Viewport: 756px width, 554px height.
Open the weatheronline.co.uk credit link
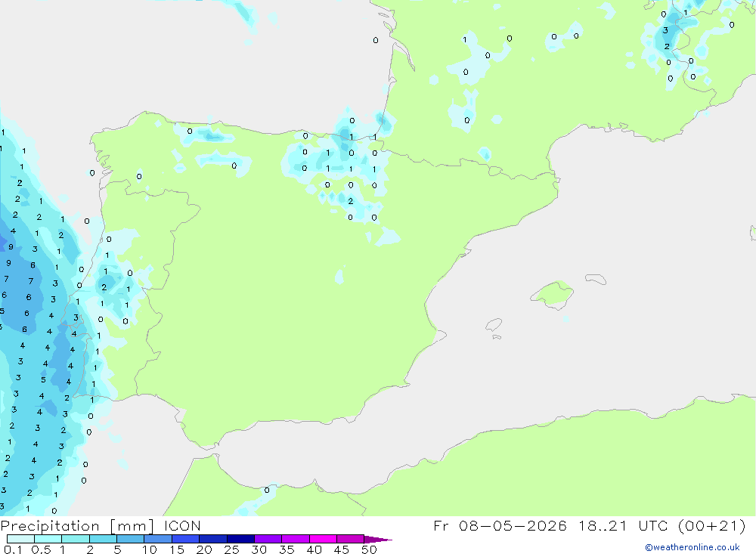click(692, 547)
